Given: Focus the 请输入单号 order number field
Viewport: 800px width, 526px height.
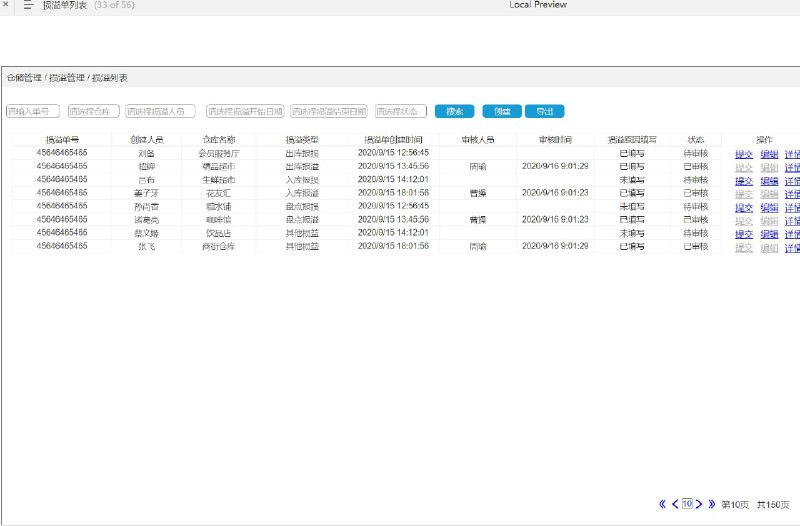Looking at the screenshot, I should coord(33,111).
